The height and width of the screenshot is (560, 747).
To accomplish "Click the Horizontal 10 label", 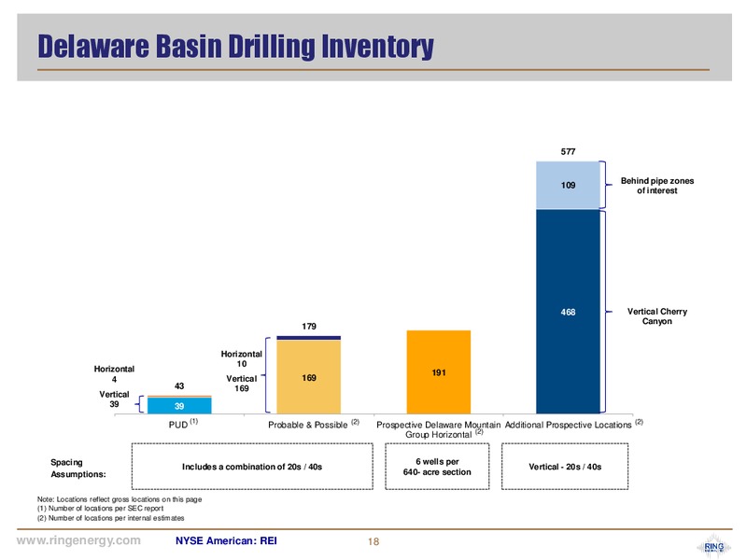I will point(242,358).
